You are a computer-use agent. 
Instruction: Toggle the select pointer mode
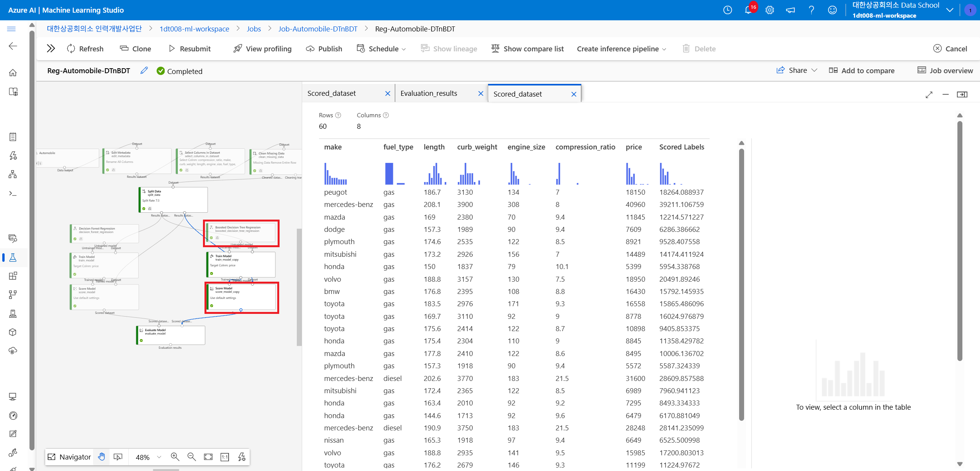point(118,456)
